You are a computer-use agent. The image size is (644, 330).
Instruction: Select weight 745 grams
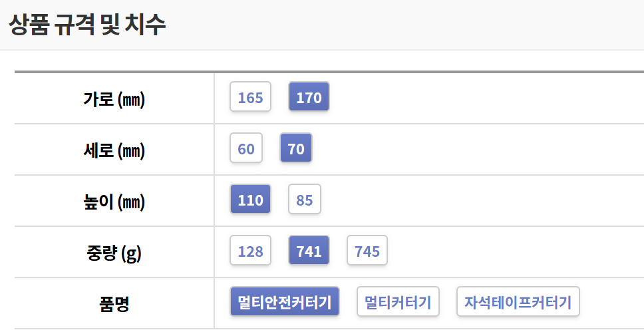click(367, 251)
